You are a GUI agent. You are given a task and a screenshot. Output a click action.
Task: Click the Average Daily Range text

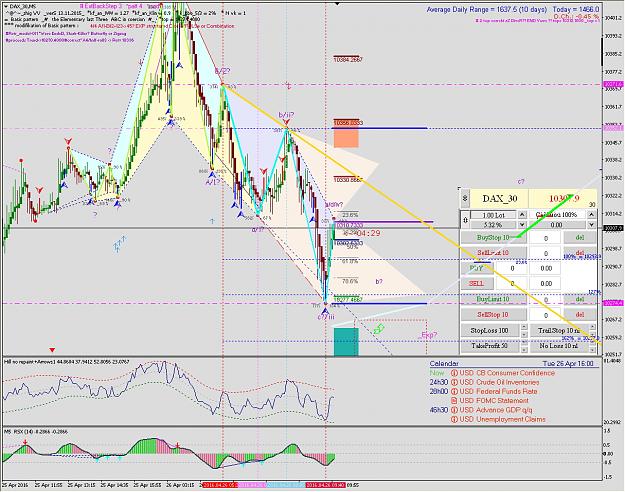[486, 9]
